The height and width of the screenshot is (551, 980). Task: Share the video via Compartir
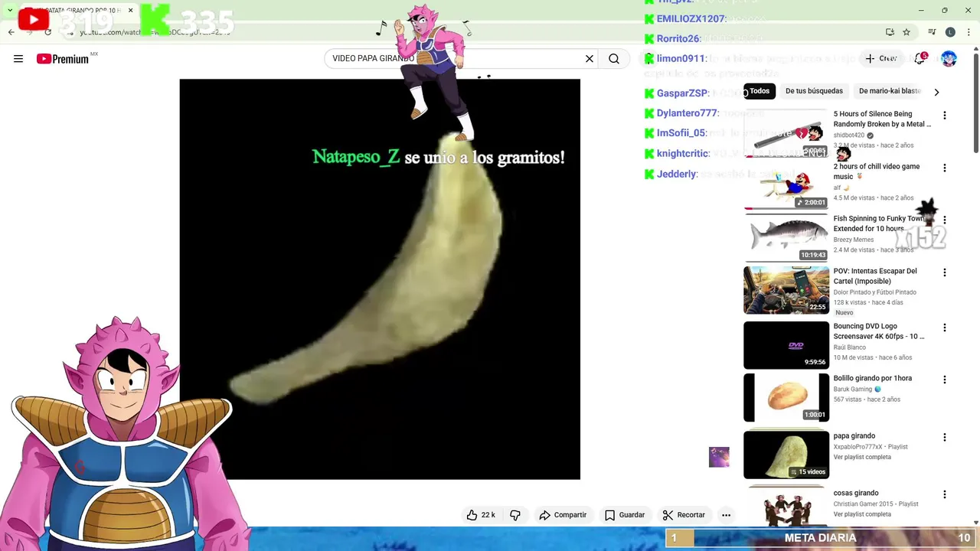click(x=563, y=515)
